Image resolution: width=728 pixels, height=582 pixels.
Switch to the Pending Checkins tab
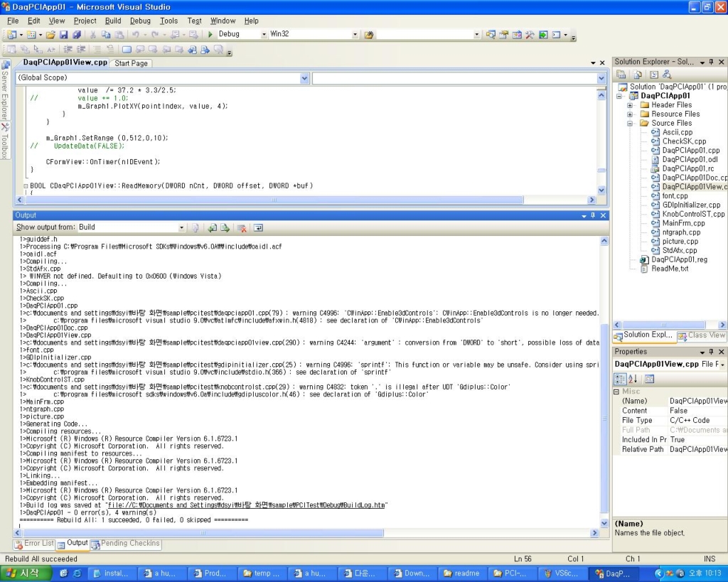125,544
